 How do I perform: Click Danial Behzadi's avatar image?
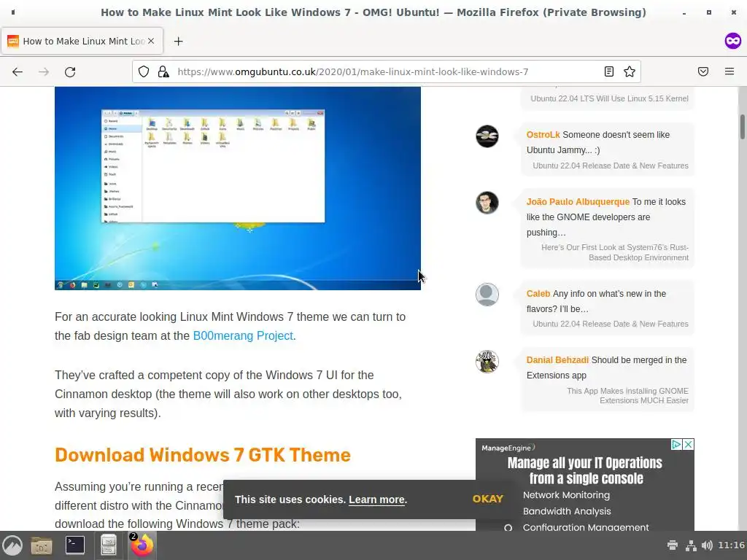pos(487,362)
